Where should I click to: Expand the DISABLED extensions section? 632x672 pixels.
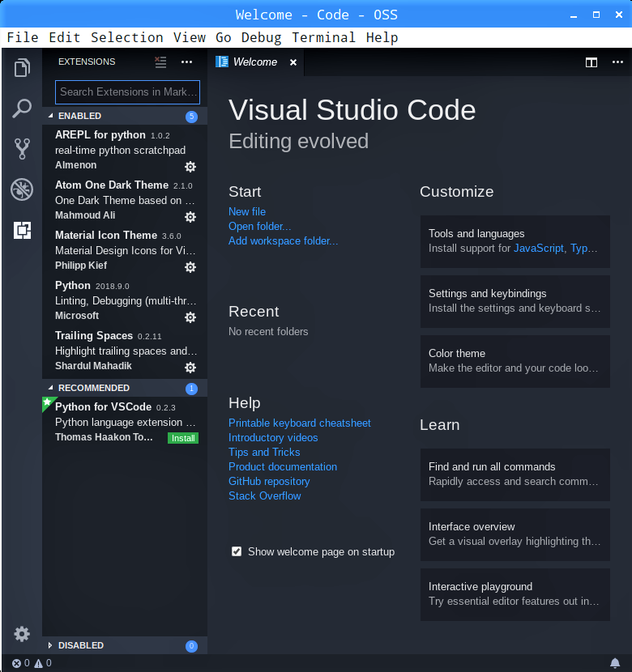pos(124,645)
